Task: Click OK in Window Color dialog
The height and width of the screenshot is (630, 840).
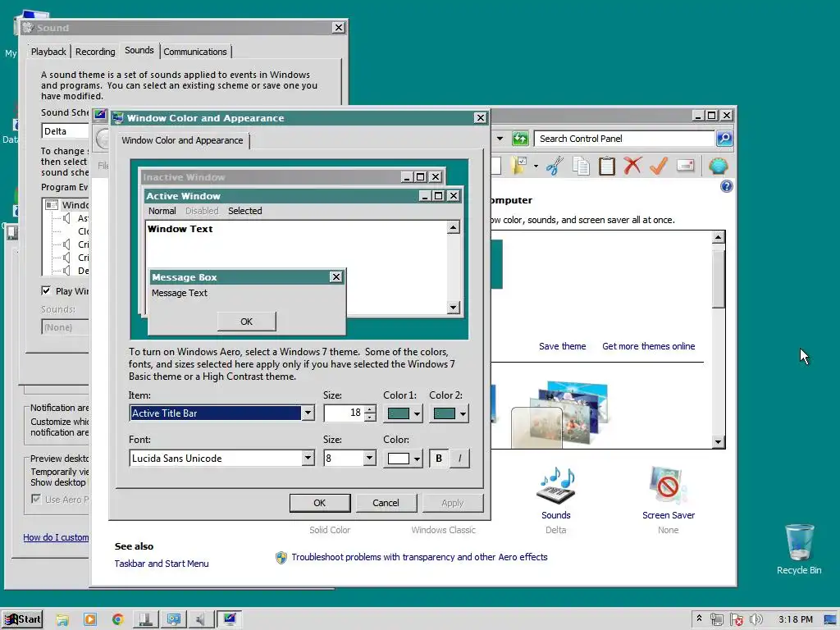Action: pos(320,503)
